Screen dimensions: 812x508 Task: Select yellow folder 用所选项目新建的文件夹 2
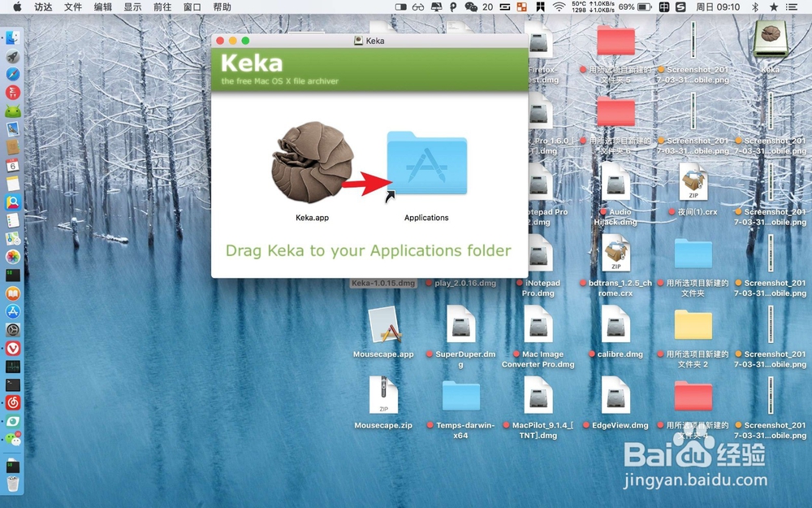point(693,325)
